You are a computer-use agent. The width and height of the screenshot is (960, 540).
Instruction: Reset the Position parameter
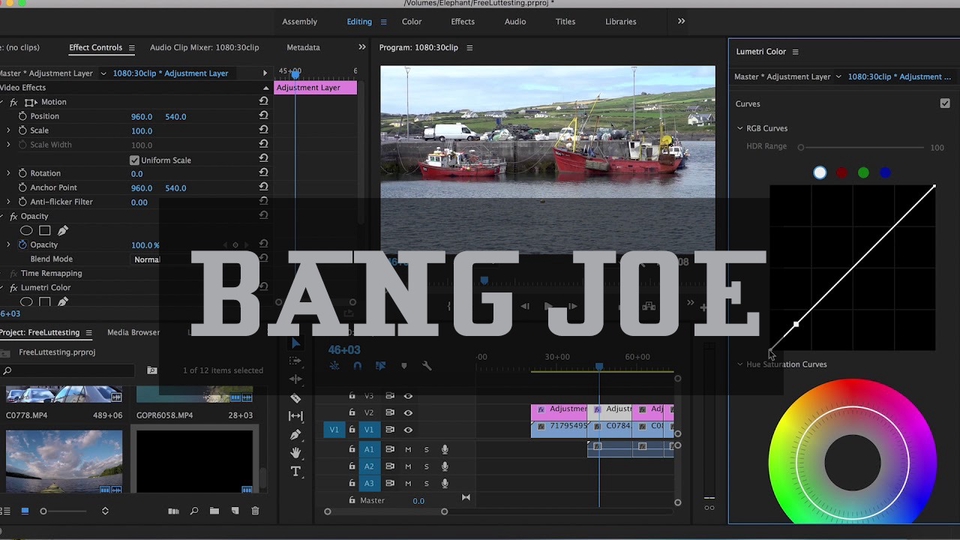point(263,115)
